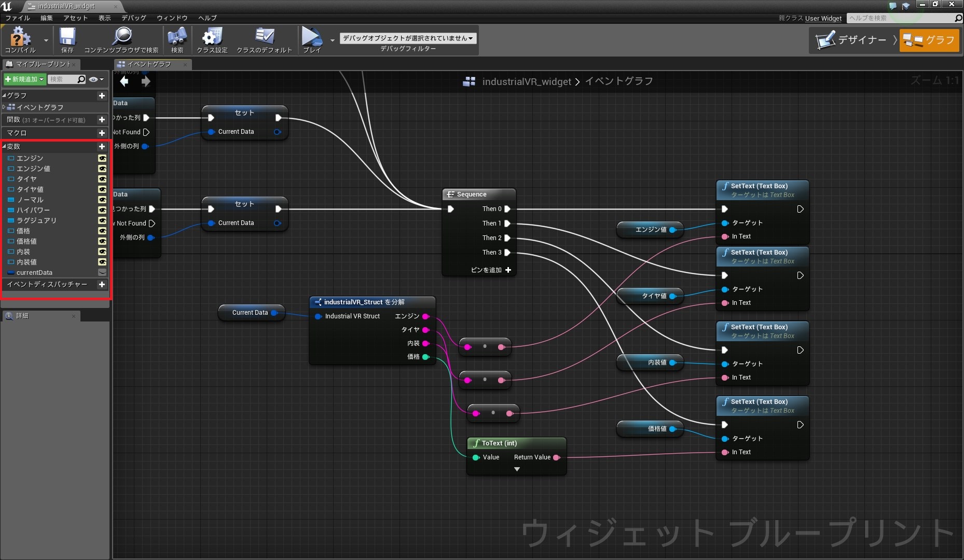
Task: Open the debug object selector dropdown
Action: (408, 38)
